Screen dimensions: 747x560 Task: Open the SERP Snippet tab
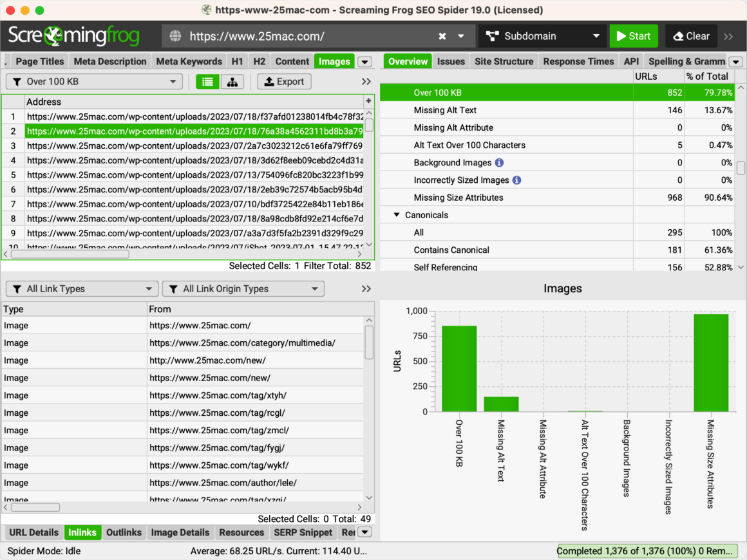coord(303,532)
